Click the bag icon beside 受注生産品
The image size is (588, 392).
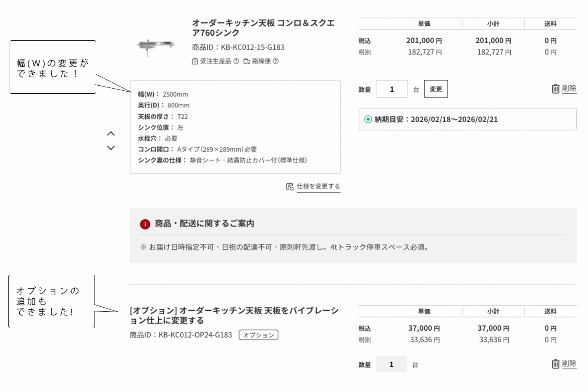(x=194, y=61)
